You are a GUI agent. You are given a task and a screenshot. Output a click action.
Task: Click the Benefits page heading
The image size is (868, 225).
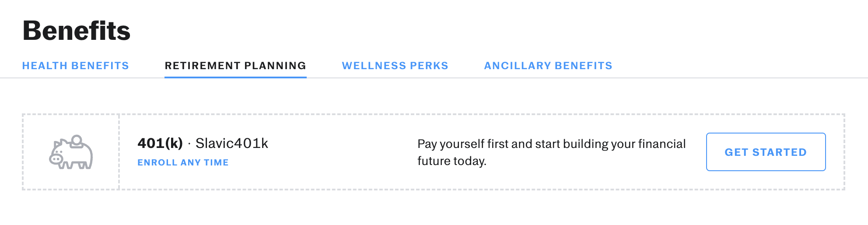[x=77, y=31]
